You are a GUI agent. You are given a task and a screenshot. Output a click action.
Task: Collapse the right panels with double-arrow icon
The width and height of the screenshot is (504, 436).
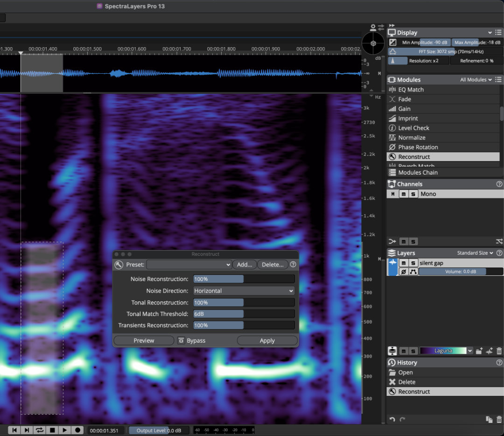pyautogui.click(x=392, y=25)
